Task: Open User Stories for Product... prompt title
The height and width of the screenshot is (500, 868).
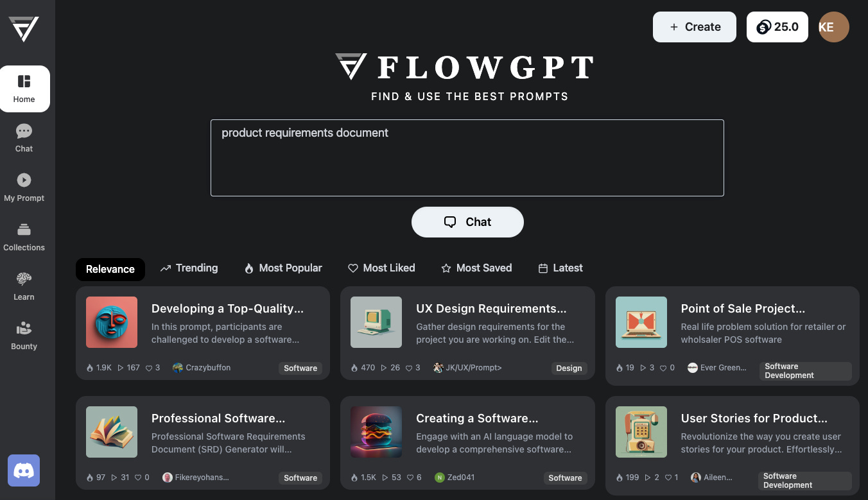Action: [754, 418]
